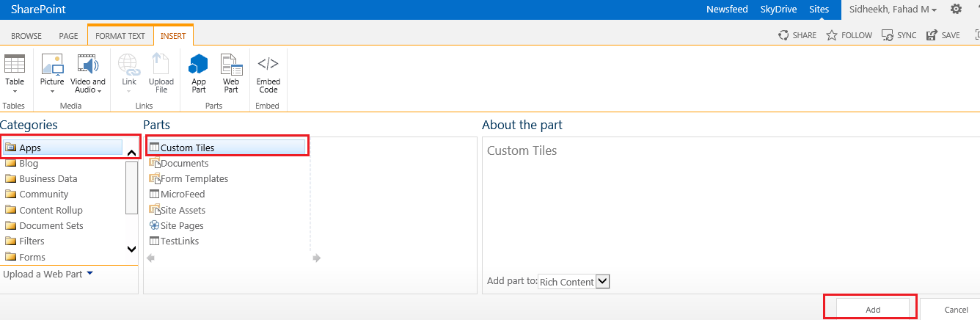Switch to the BROWSE ribbon tab
This screenshot has width=980, height=320.
click(26, 35)
